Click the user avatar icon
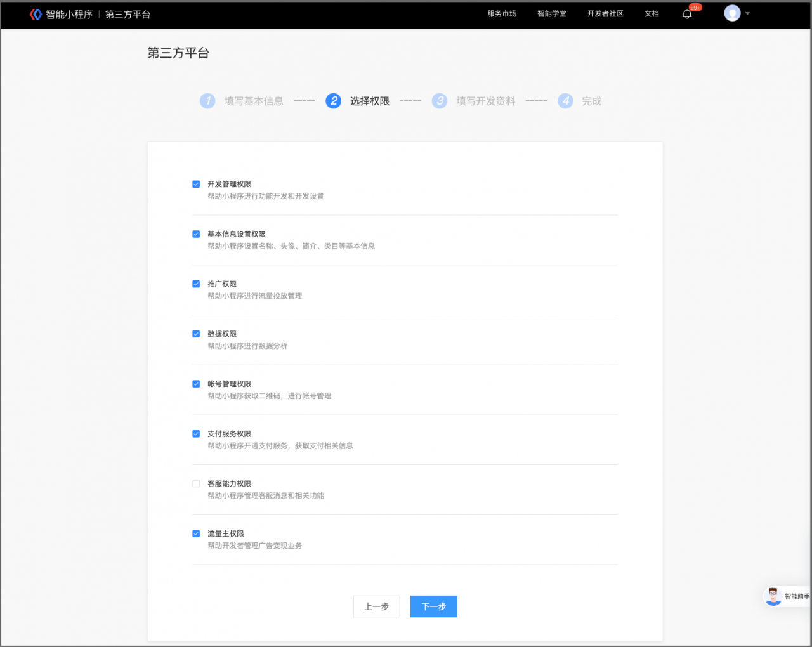Viewport: 812px width, 647px height. [x=732, y=13]
